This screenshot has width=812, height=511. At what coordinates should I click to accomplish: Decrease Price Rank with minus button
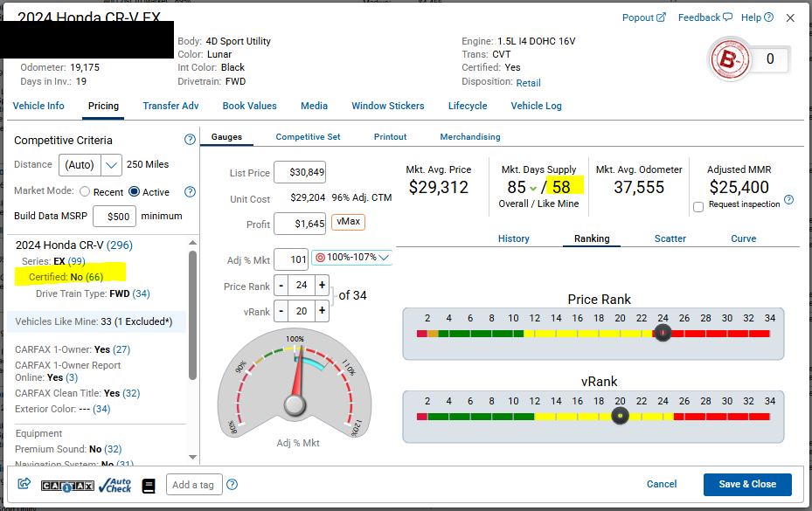click(281, 286)
